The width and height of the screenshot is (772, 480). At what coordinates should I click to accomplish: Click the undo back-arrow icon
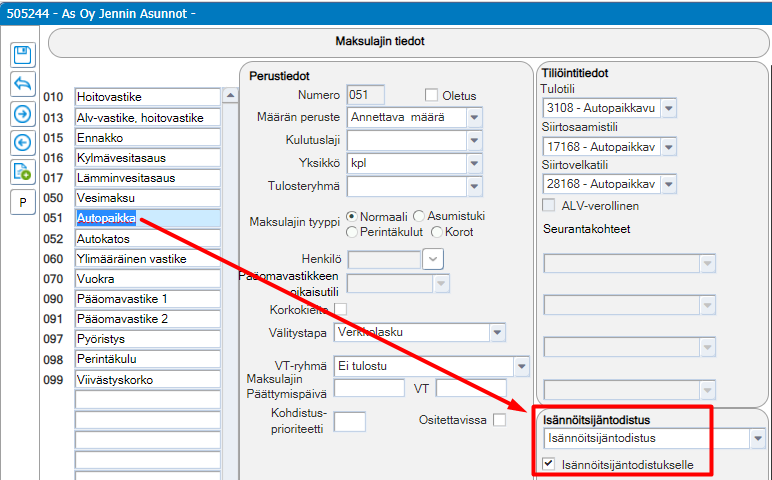point(23,84)
